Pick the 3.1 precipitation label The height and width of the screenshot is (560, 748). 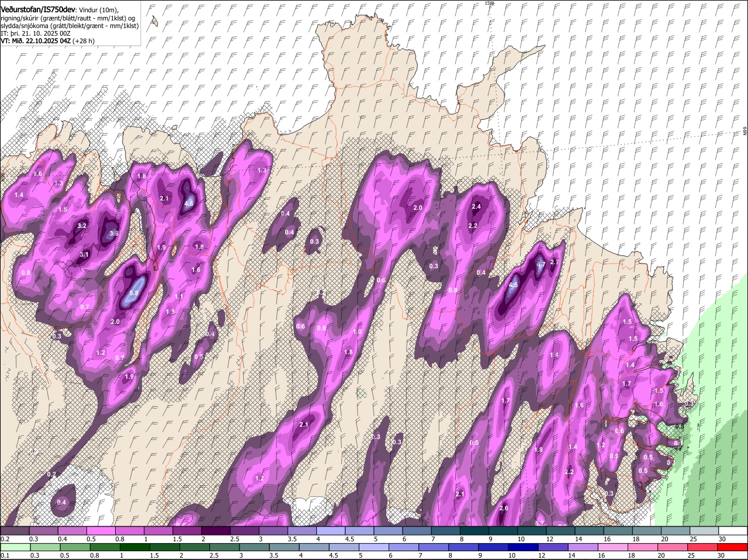[84, 254]
